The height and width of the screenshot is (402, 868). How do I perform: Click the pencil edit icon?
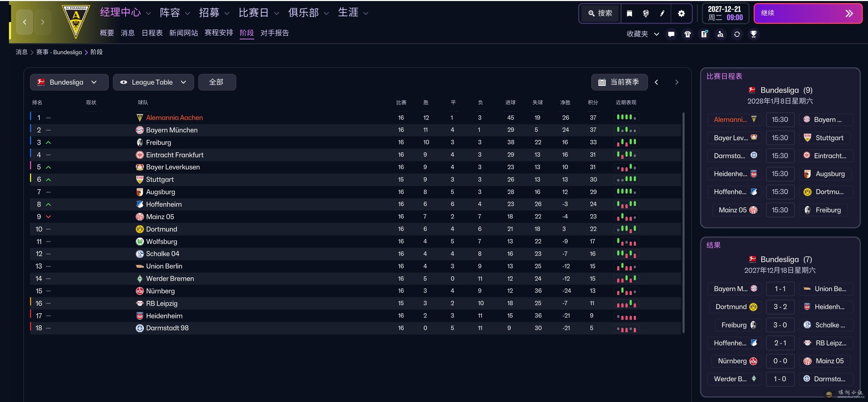(662, 13)
